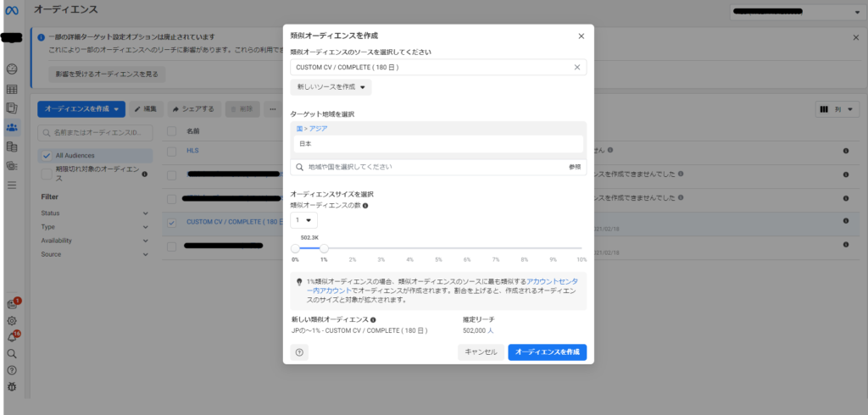Click the notifications bell icon
This screenshot has height=415, width=868.
point(12,337)
